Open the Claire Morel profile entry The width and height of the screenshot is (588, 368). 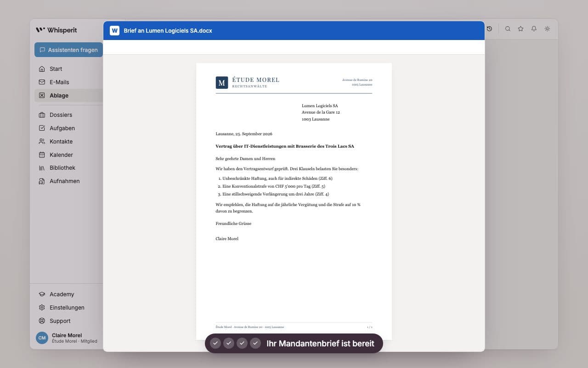tap(67, 338)
